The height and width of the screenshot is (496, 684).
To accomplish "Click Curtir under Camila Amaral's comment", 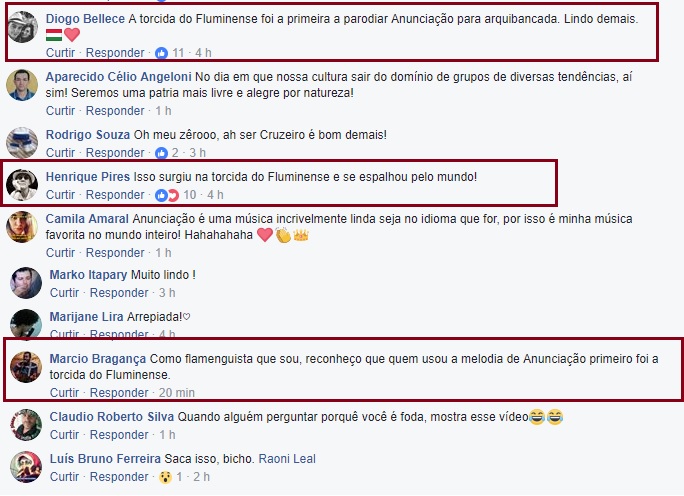I will [x=60, y=253].
